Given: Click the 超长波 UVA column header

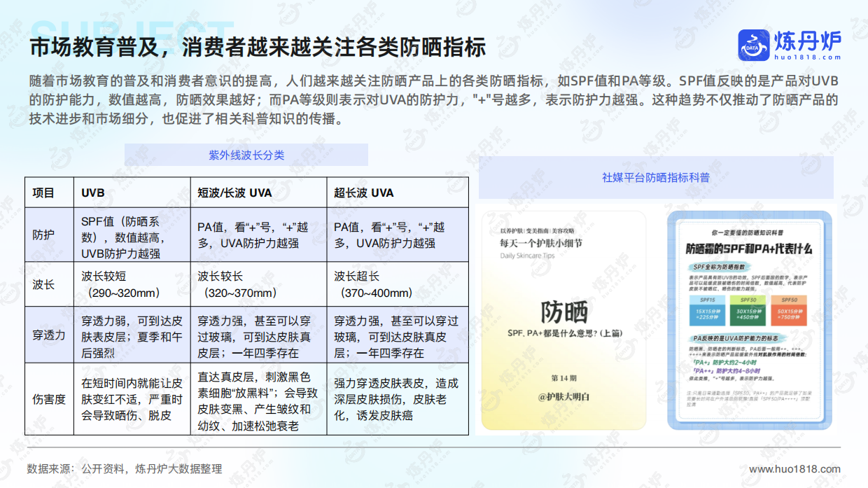Looking at the screenshot, I should click(x=398, y=193).
